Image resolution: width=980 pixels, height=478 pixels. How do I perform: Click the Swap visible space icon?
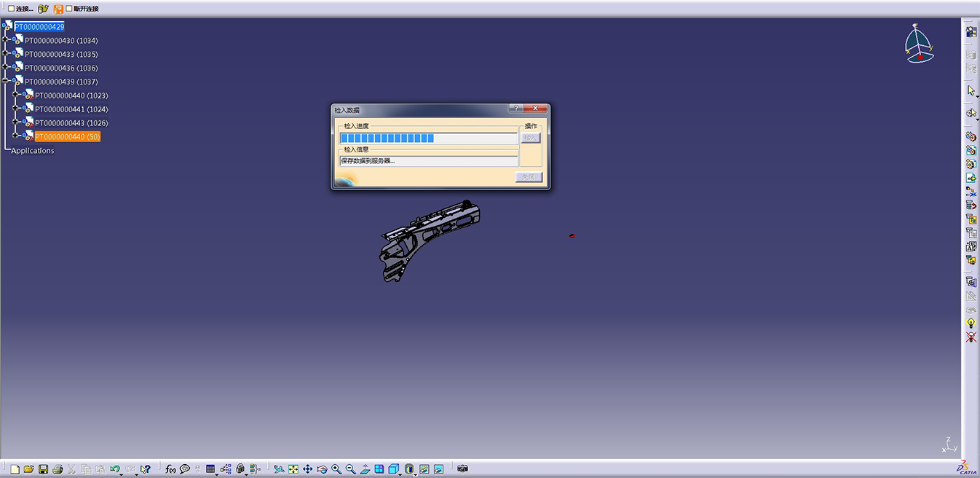pyautogui.click(x=438, y=469)
